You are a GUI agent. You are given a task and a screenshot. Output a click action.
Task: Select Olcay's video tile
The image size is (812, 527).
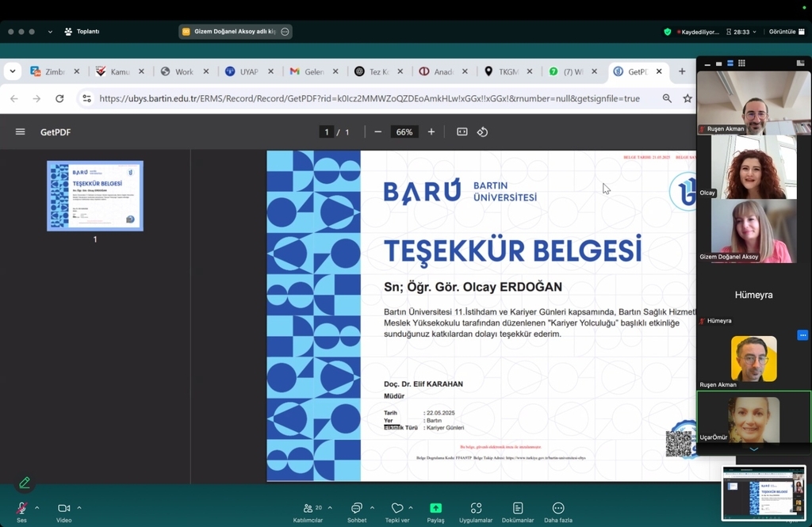click(754, 166)
